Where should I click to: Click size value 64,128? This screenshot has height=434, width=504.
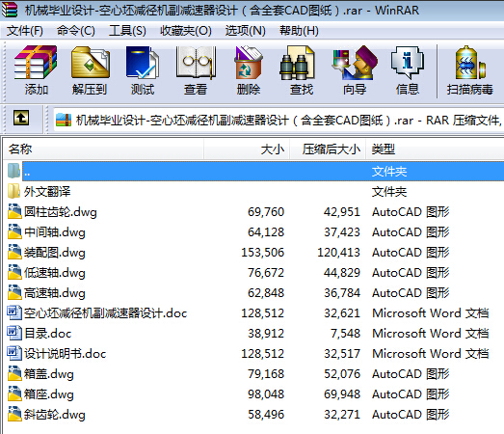(x=266, y=232)
